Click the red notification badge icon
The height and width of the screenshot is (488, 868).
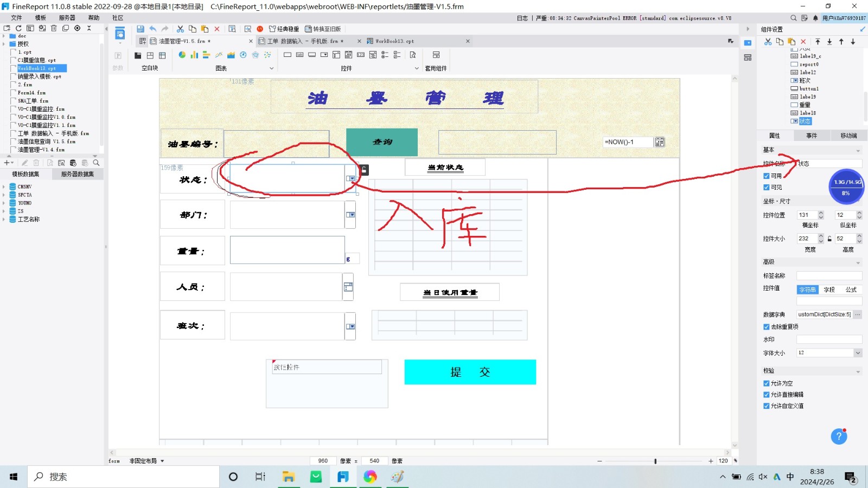point(260,29)
